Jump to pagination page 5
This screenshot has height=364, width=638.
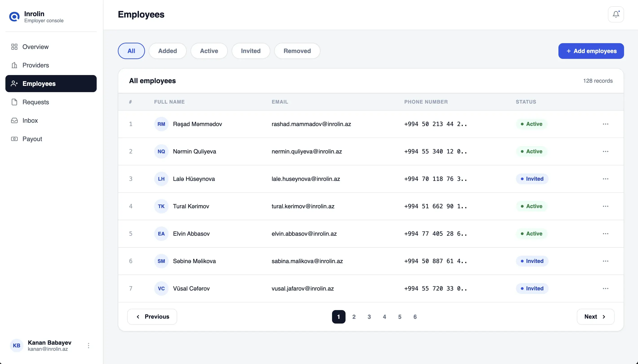400,317
